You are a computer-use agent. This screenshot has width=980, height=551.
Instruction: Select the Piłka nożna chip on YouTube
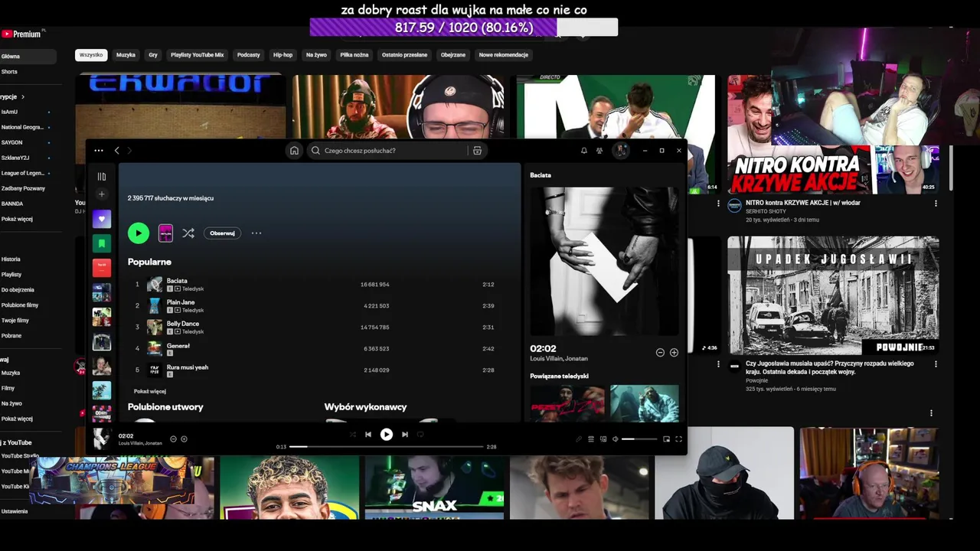[x=354, y=55]
